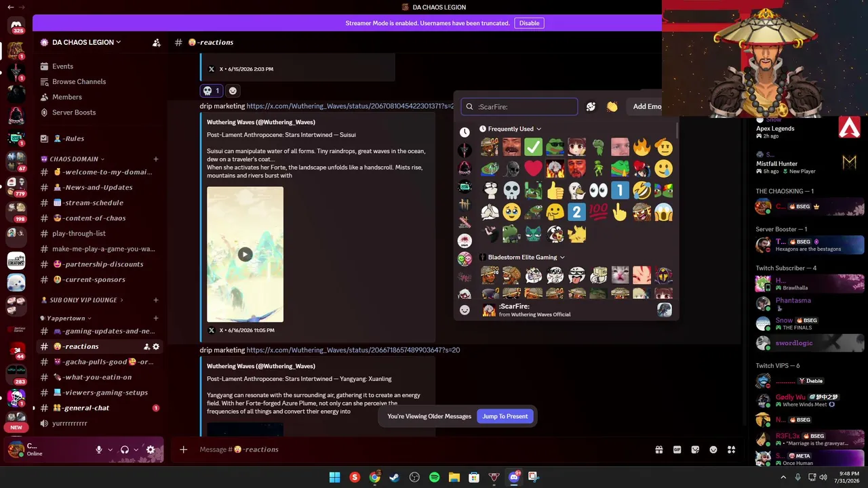
Task: Select the thinking face emoji
Action: pyautogui.click(x=555, y=212)
